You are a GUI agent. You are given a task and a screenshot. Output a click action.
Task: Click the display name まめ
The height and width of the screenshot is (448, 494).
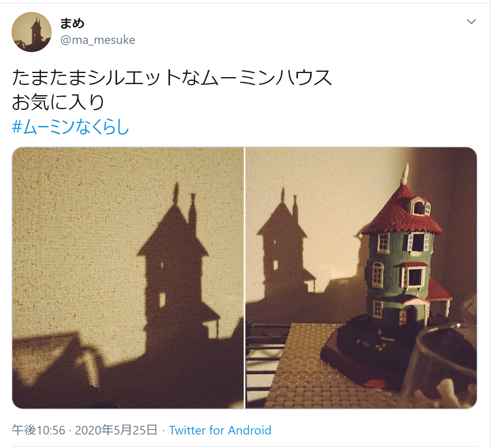coord(72,23)
